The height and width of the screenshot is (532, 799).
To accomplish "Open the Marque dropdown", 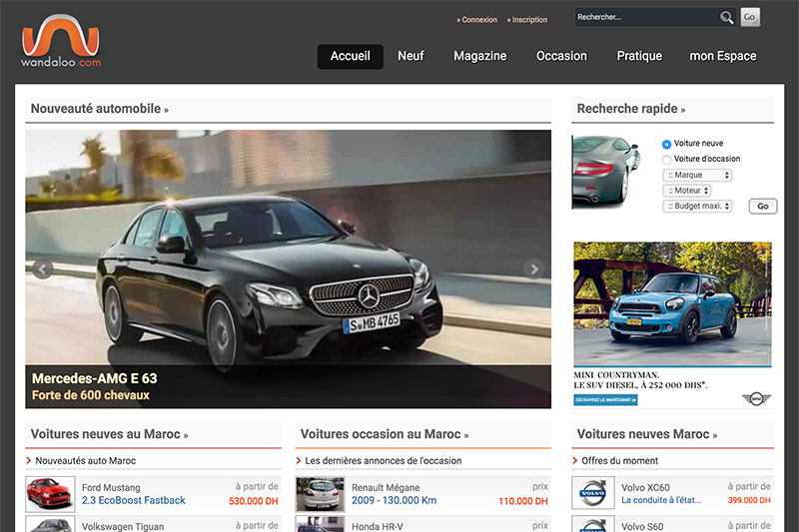I will tap(697, 175).
